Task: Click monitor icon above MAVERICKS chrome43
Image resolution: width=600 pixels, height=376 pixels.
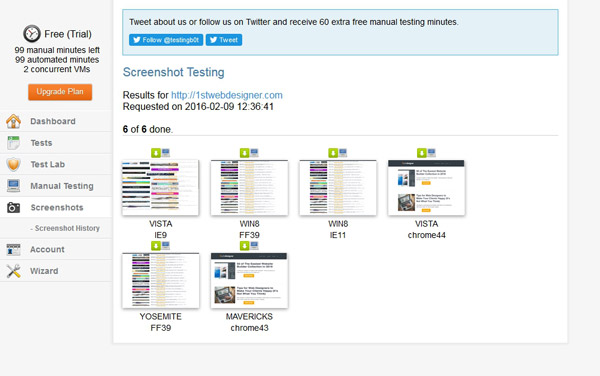Action: (x=254, y=246)
